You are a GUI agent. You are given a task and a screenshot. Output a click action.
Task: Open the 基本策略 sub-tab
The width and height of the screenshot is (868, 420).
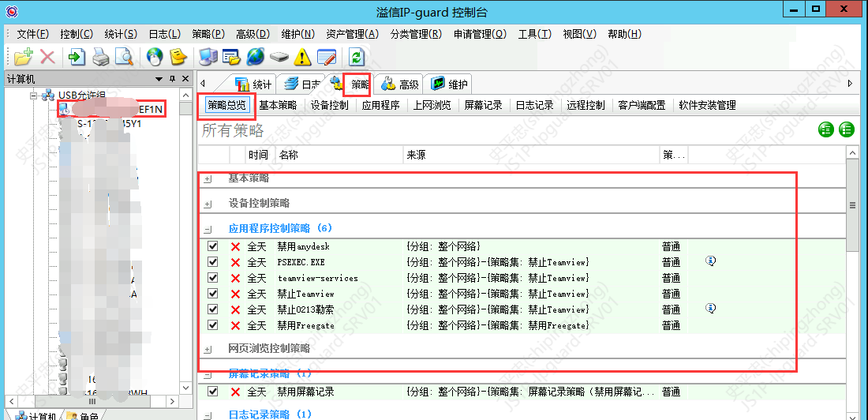tap(278, 105)
